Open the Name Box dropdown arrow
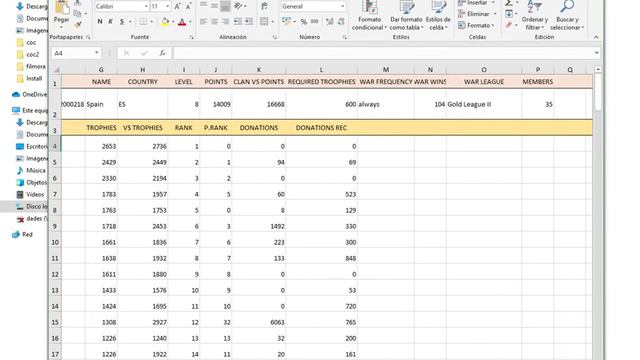This screenshot has height=360, width=640. [x=97, y=53]
